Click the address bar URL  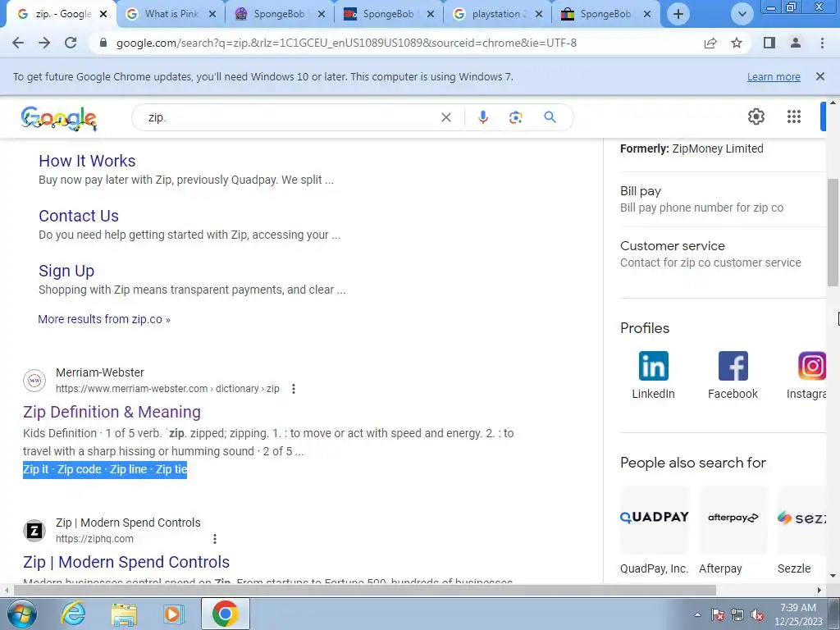(346, 43)
